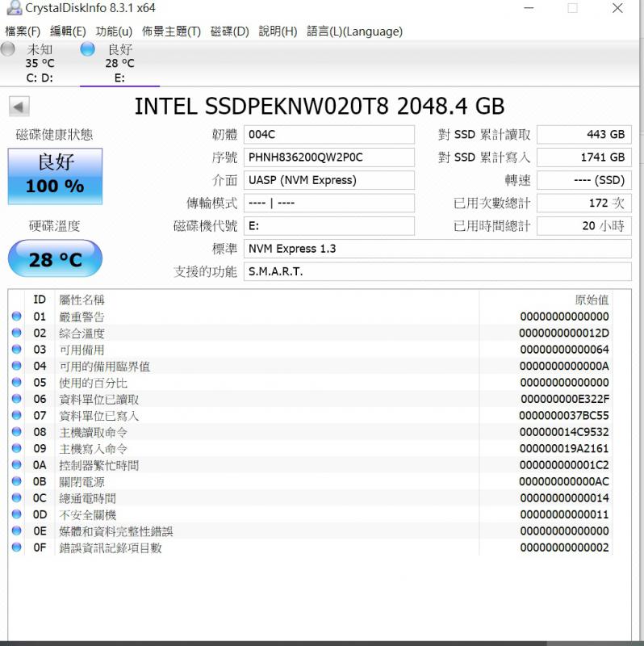
Task: Open the 檔案(F) menu
Action: coord(23,31)
